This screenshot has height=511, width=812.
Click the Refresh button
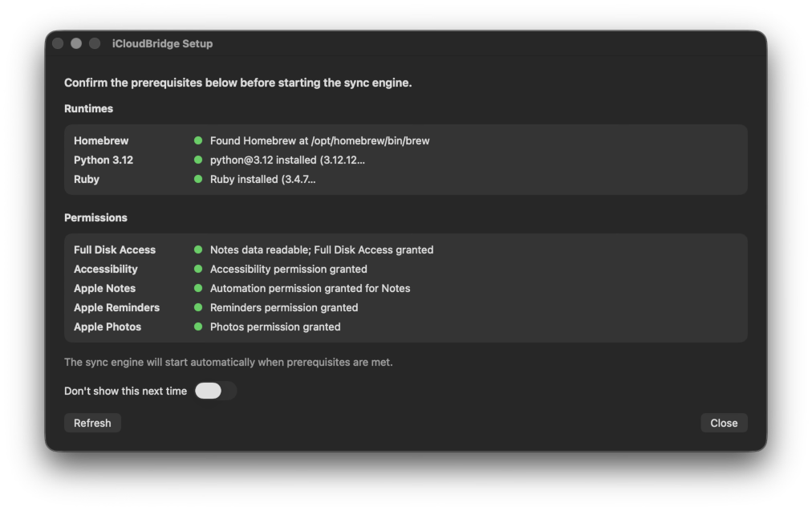[92, 423]
